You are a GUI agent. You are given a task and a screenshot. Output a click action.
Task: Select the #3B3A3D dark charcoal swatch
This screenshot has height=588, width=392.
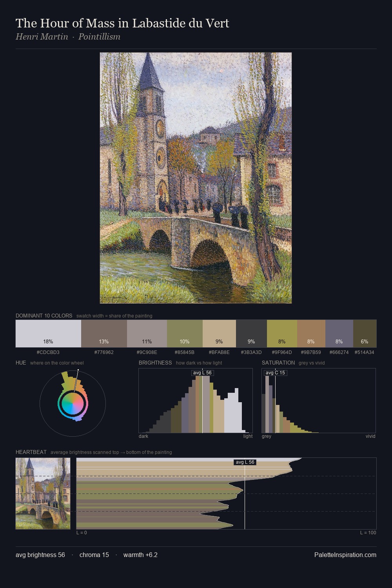[251, 334]
